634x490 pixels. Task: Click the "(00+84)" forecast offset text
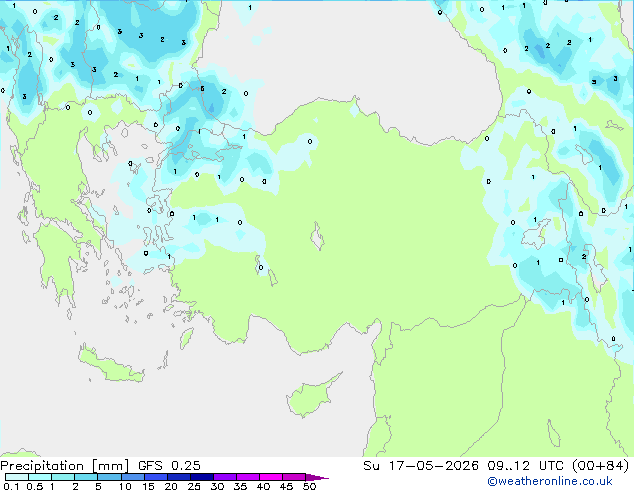pyautogui.click(x=600, y=466)
